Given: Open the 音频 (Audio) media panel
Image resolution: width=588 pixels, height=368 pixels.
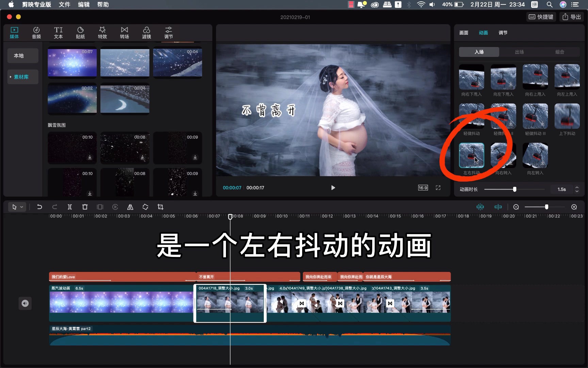Looking at the screenshot, I should click(36, 32).
